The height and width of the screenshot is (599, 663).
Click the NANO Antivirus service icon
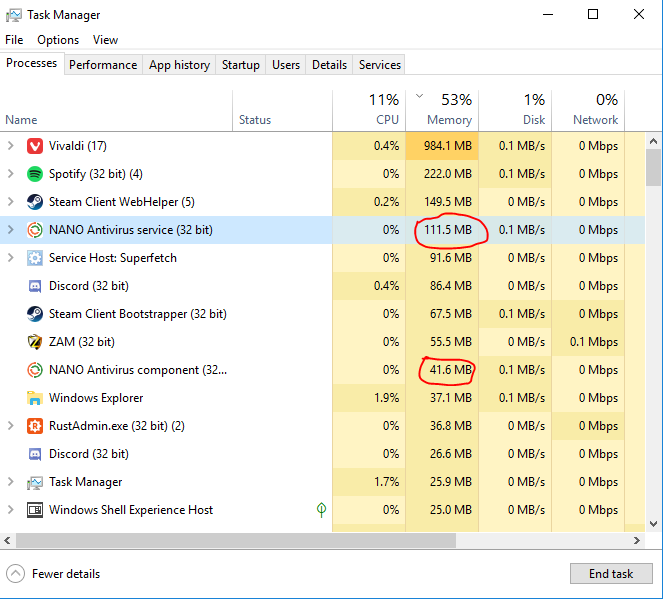click(34, 230)
